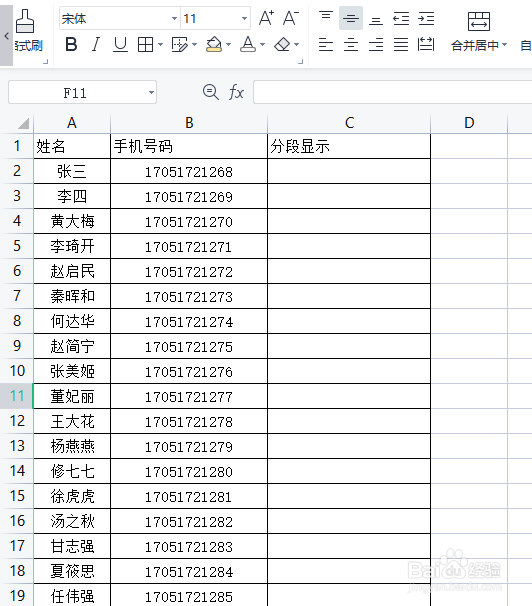532x606 pixels.
Task: Center text horizontally
Action: pos(351,44)
